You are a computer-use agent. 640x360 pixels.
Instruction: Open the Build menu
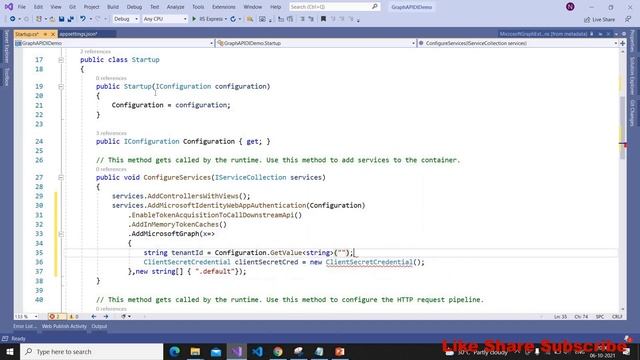[113, 7]
